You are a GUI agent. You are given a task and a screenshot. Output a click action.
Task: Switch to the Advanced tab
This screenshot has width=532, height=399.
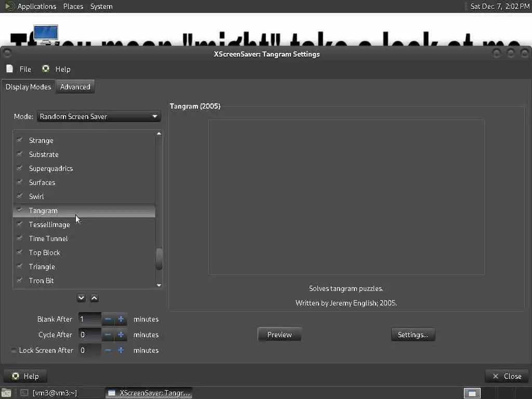(x=75, y=87)
